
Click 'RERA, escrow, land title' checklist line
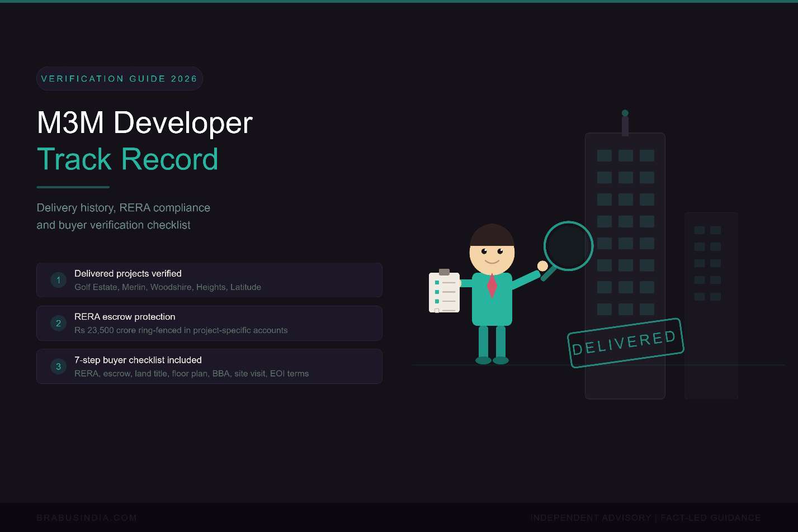pyautogui.click(x=192, y=373)
